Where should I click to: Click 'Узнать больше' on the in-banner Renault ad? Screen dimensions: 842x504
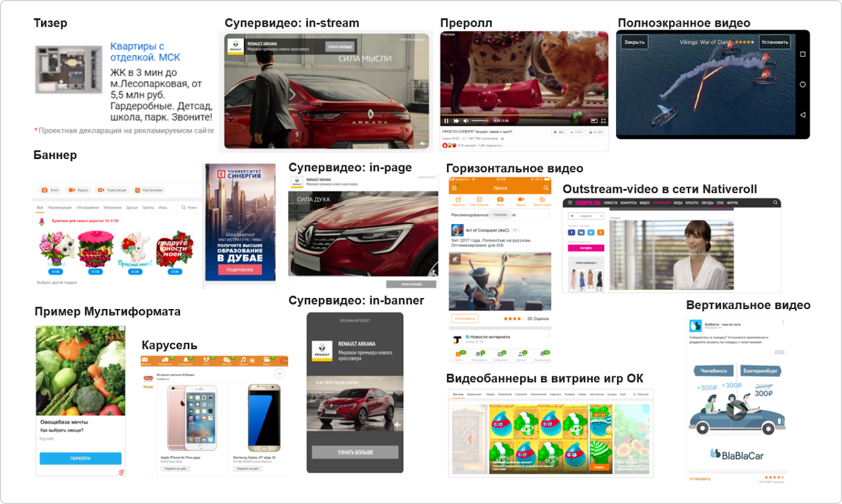pyautogui.click(x=355, y=452)
